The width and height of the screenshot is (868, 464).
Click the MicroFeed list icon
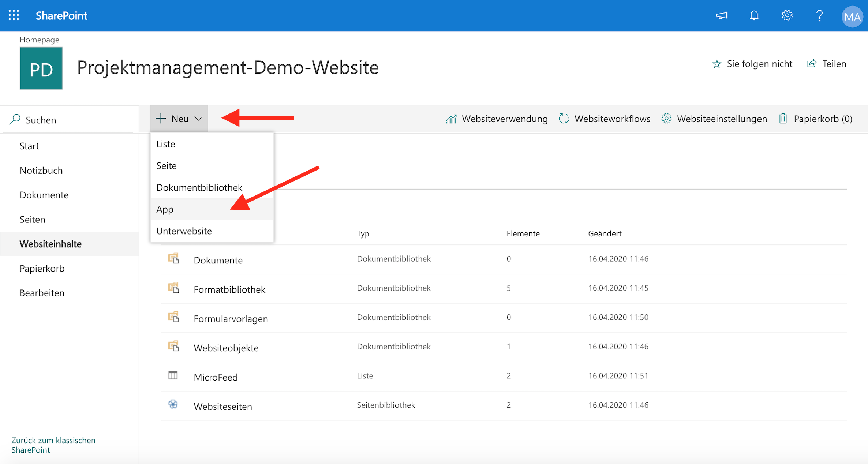pyautogui.click(x=173, y=375)
